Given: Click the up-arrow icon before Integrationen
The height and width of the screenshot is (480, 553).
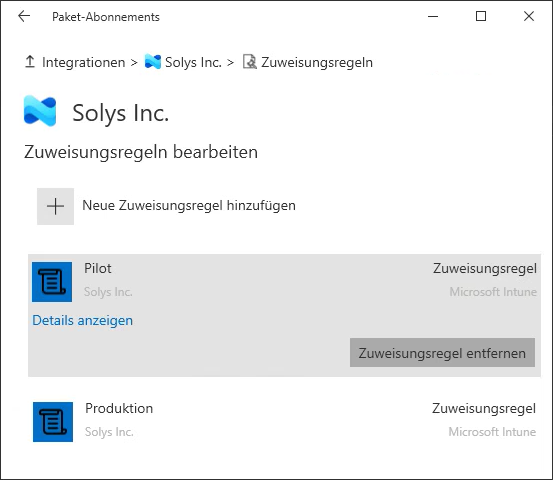Looking at the screenshot, I should click(30, 62).
